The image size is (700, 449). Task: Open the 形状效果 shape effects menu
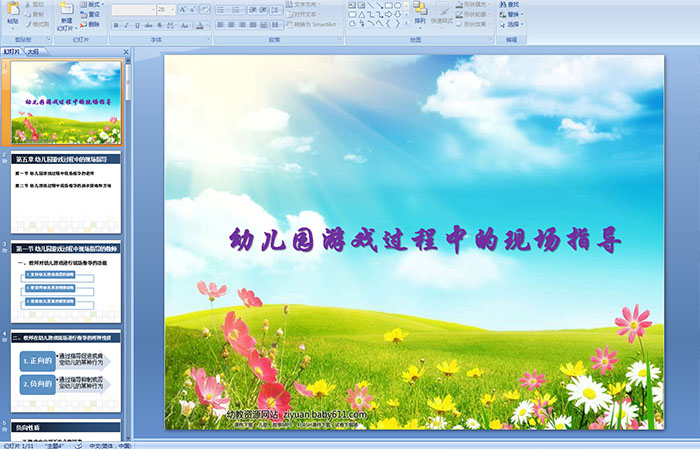474,24
